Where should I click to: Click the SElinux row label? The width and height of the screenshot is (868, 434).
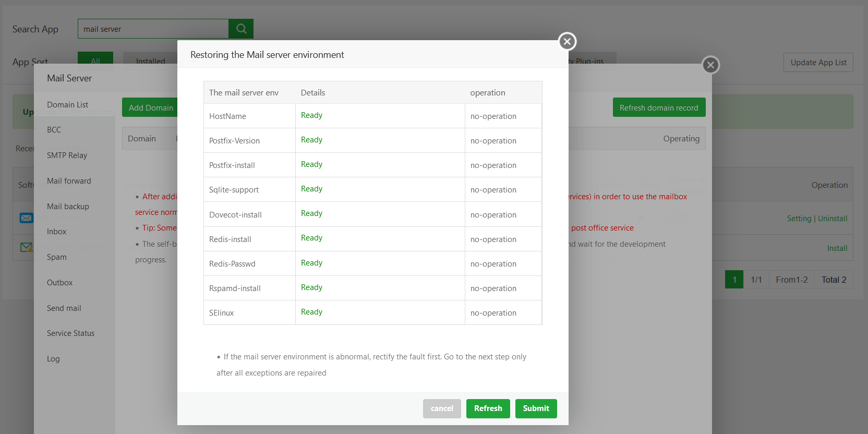221,313
